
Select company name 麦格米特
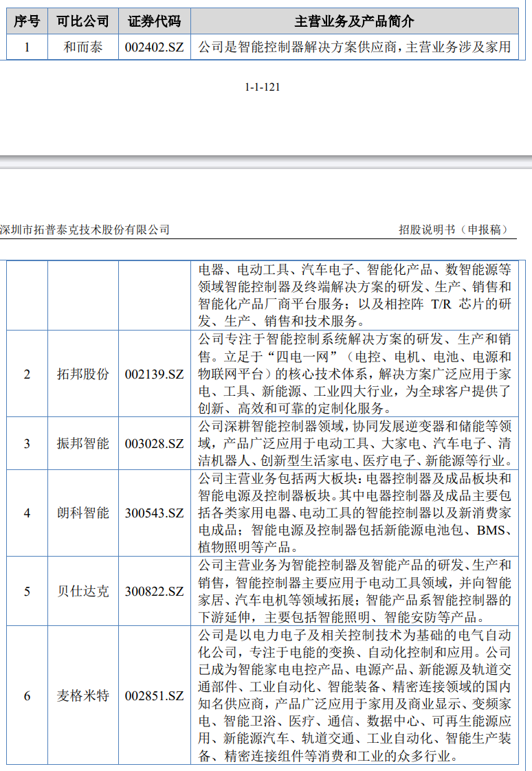click(82, 696)
